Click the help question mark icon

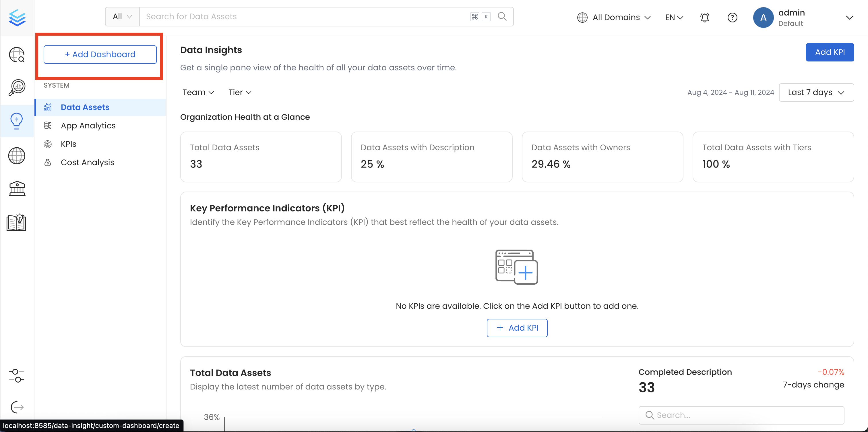732,17
